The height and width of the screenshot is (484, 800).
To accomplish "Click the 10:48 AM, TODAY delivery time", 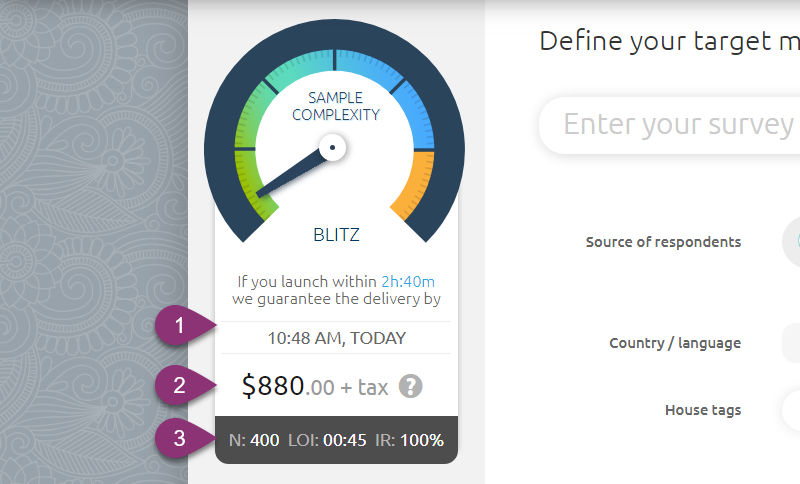I will [x=336, y=338].
